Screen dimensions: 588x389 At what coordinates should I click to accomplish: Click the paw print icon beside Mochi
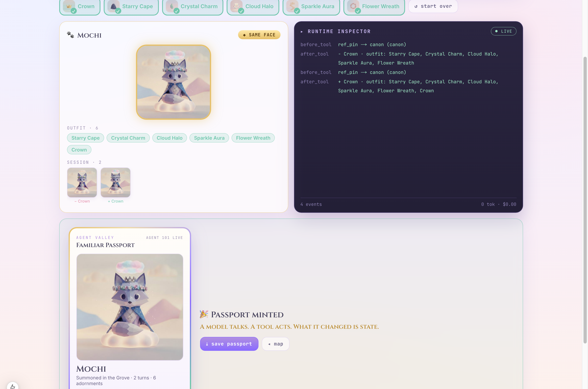(70, 35)
